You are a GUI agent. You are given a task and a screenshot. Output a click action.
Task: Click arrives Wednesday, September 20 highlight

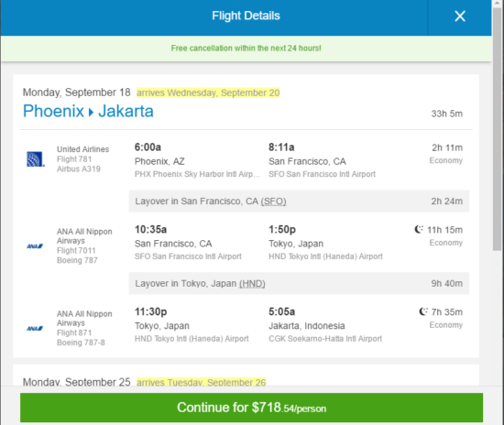[208, 93]
